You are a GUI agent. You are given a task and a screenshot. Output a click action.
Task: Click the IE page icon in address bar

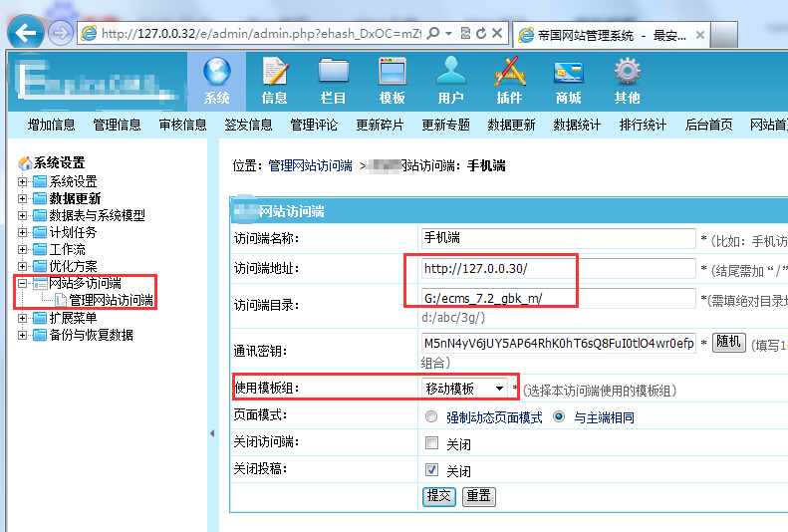[x=89, y=34]
